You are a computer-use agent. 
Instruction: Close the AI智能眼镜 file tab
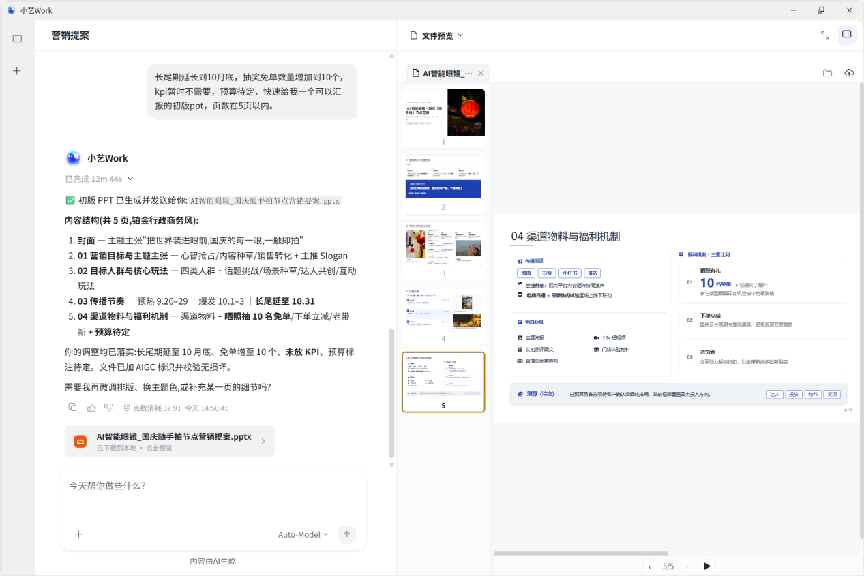(480, 73)
